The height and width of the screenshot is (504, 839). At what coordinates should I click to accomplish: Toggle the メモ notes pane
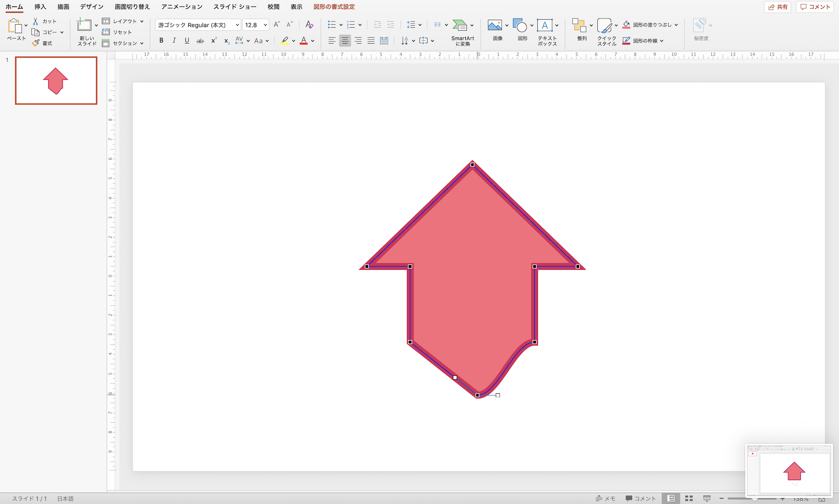pos(605,498)
